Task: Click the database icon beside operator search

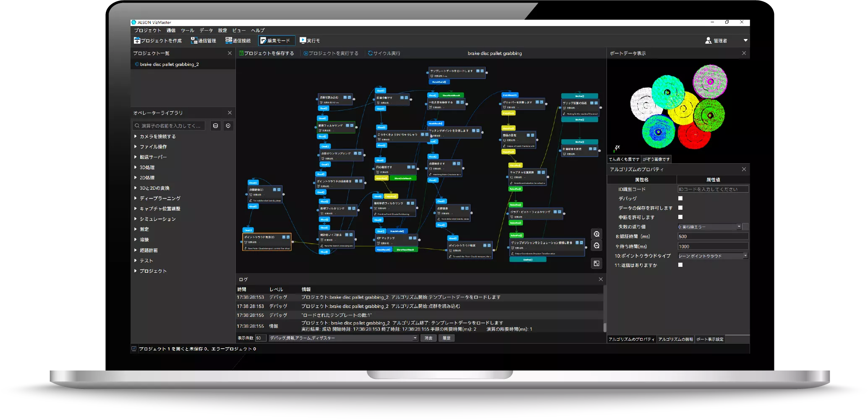Action: [215, 126]
